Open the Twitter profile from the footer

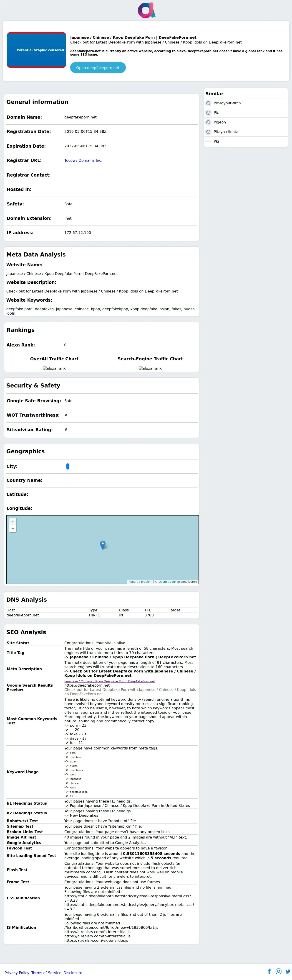coord(288,971)
